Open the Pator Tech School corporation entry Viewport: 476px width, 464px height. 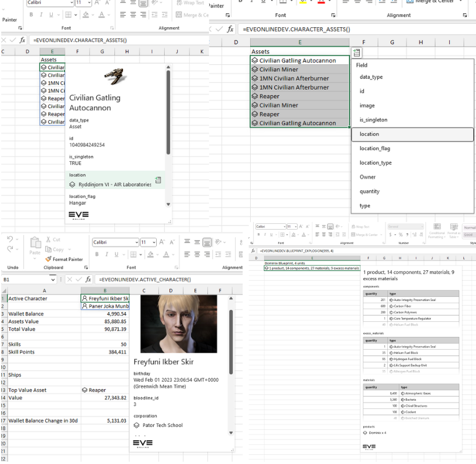[x=163, y=425]
